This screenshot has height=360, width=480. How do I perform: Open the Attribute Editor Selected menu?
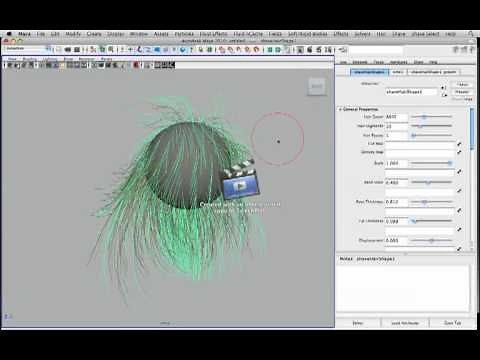point(360,62)
